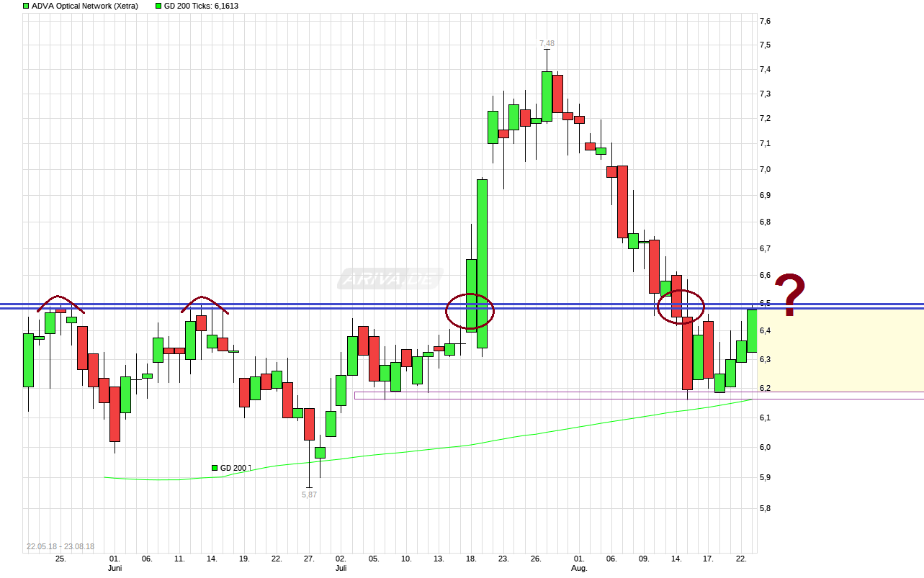The image size is (924, 578).
Task: Click the 6,5 value on the price axis
Action: pos(765,303)
